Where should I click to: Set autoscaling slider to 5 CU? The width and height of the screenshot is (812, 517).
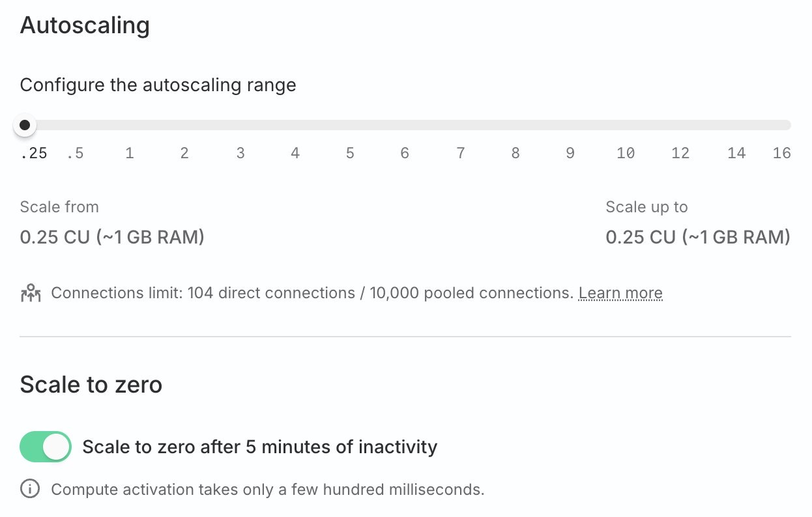[350, 125]
